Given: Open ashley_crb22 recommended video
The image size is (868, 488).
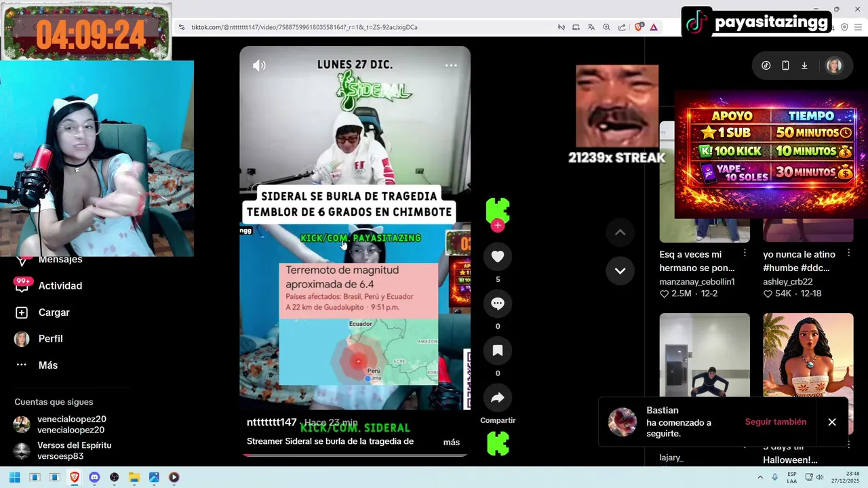Looking at the screenshot, I should [787, 281].
